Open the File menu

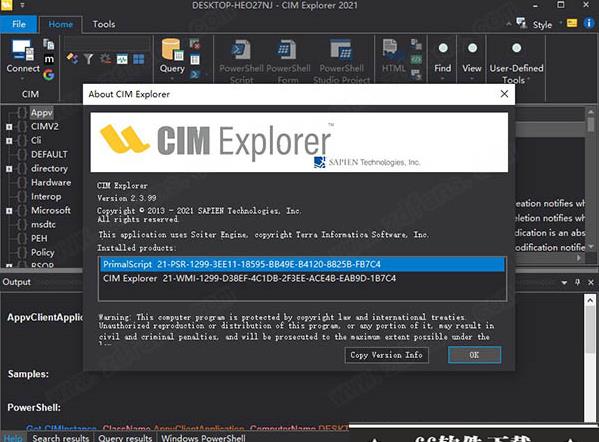click(x=19, y=24)
